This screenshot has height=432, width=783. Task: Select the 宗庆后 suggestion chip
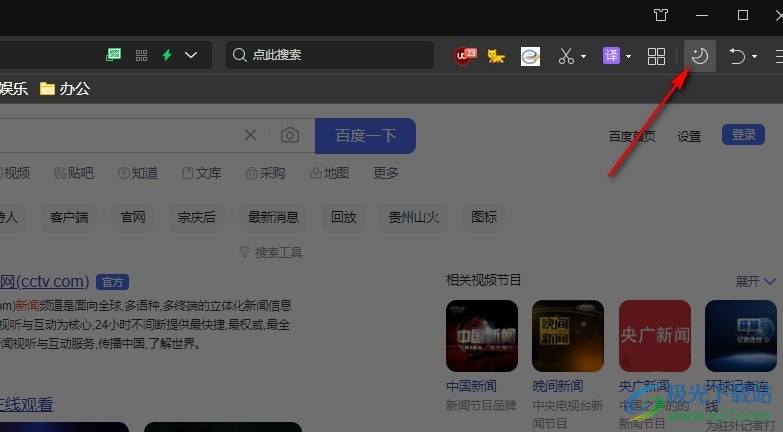tap(197, 217)
